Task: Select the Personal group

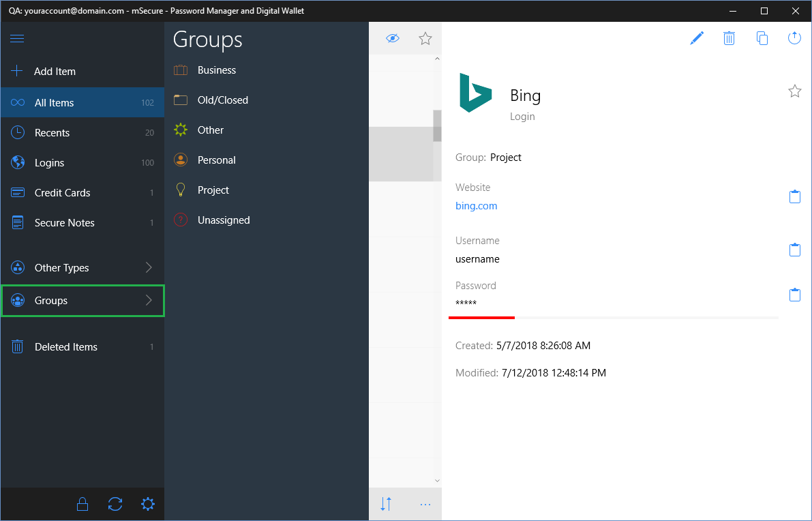Action: (x=267, y=160)
